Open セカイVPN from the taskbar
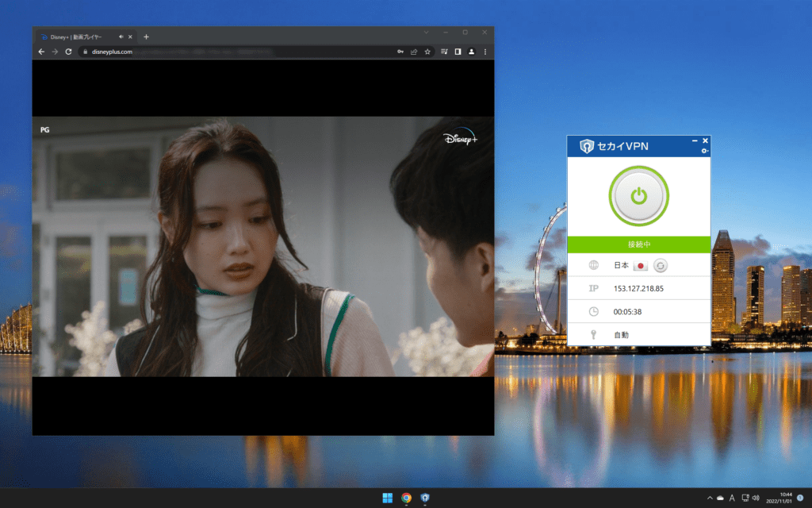The width and height of the screenshot is (812, 508). point(425,498)
